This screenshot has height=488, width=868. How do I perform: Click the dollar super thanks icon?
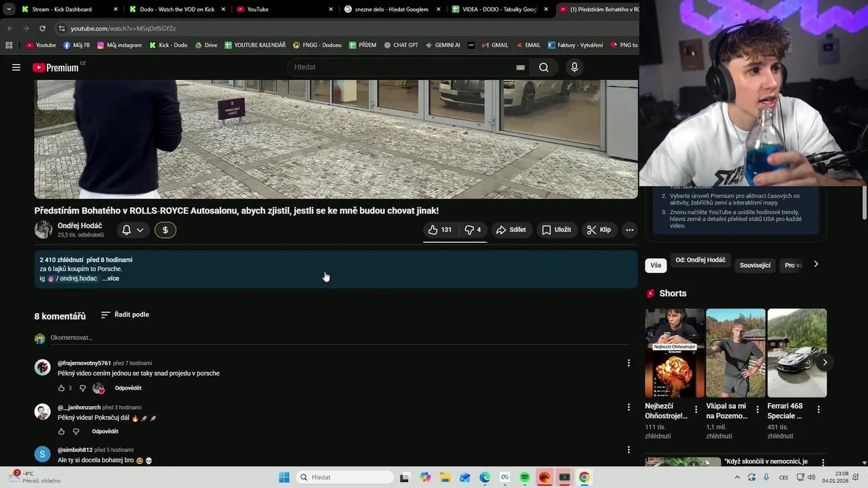[165, 230]
